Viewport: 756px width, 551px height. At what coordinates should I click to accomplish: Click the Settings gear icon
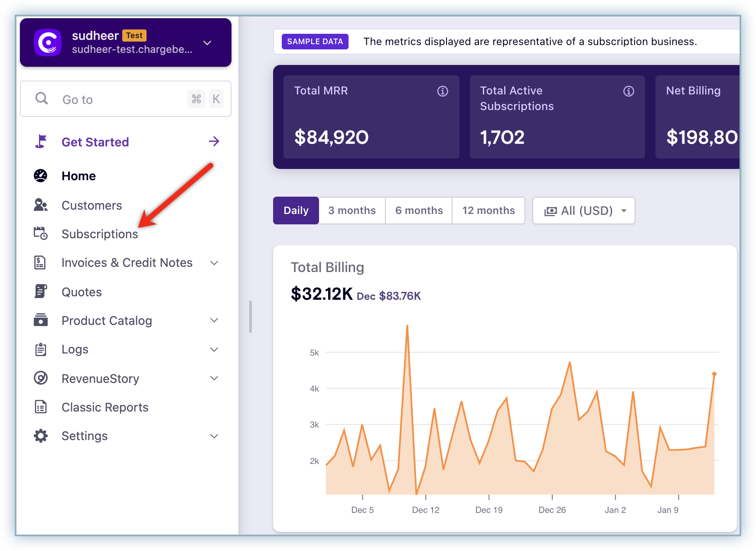(x=41, y=436)
